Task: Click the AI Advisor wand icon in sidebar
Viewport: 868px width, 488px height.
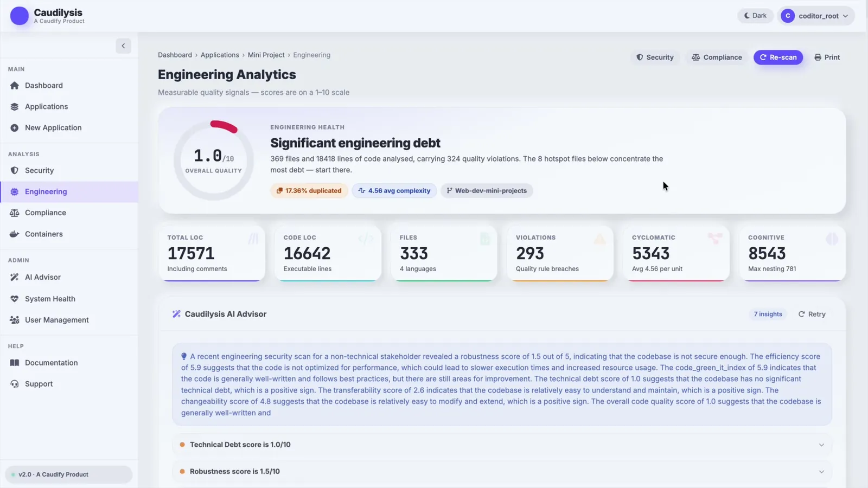Action: 15,277
